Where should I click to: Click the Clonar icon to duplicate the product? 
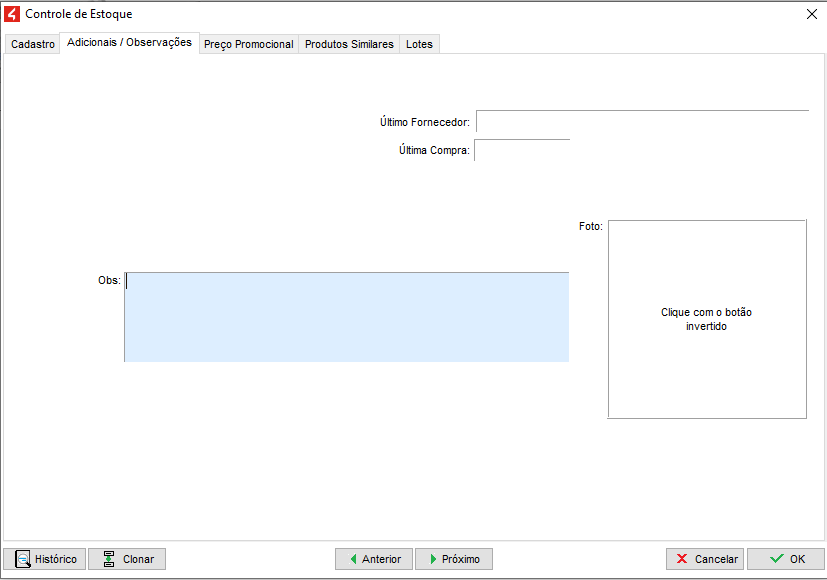click(x=109, y=559)
